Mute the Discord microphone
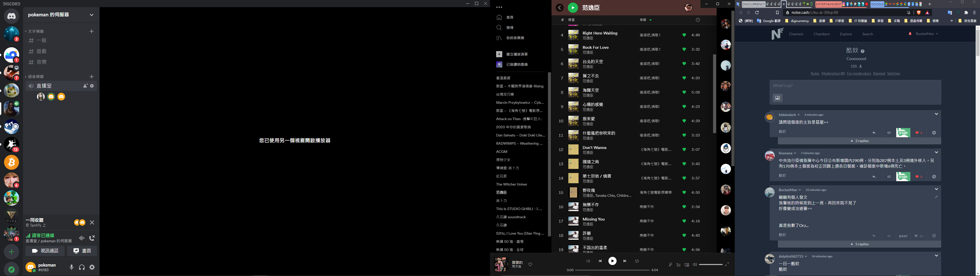The image size is (980, 276). coord(71,267)
